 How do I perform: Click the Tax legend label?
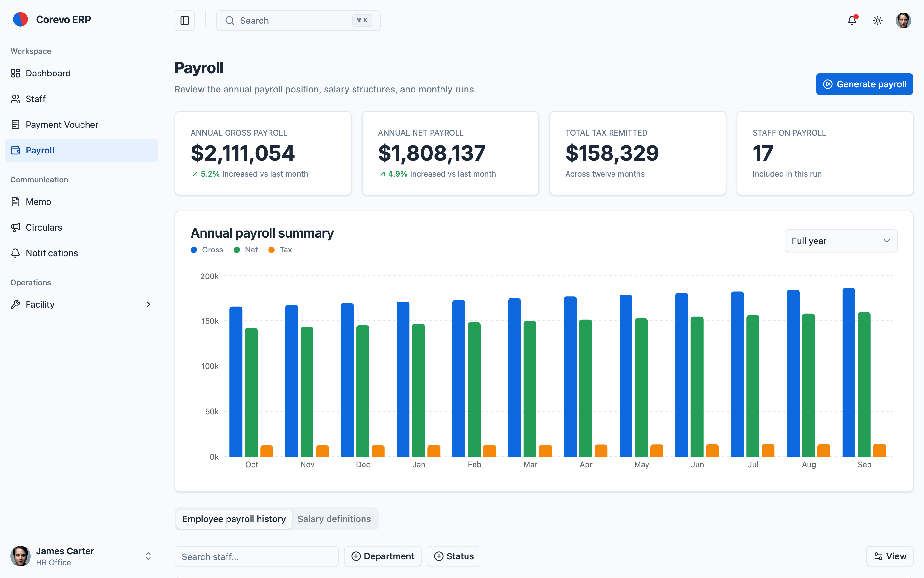pos(286,250)
